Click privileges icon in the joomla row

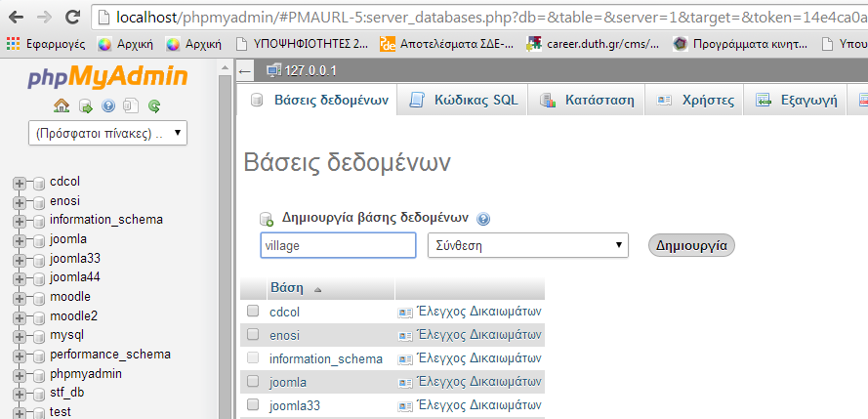[x=405, y=383]
